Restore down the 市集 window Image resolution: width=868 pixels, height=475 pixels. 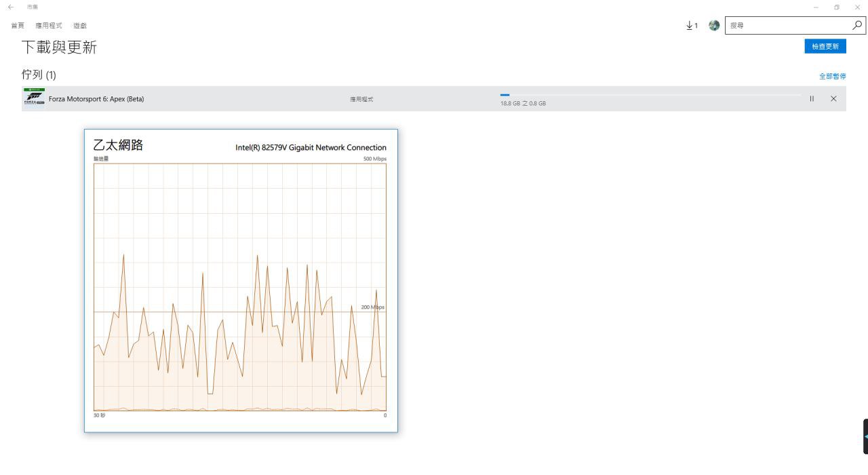point(837,7)
